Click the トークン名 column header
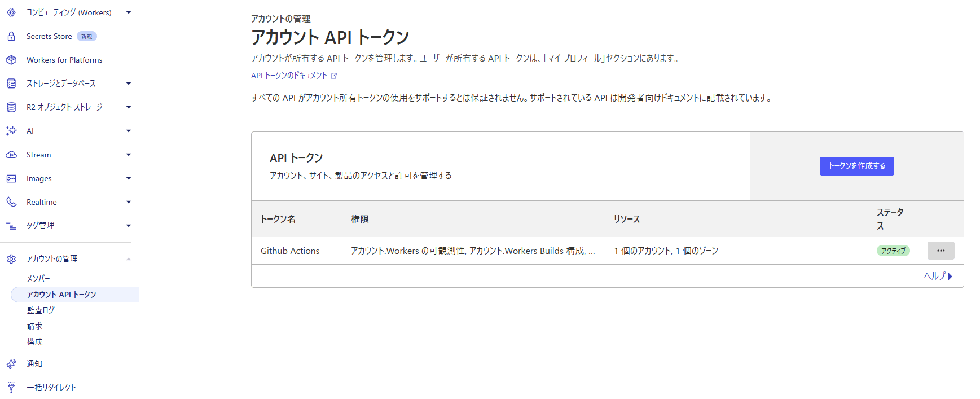 click(x=278, y=219)
